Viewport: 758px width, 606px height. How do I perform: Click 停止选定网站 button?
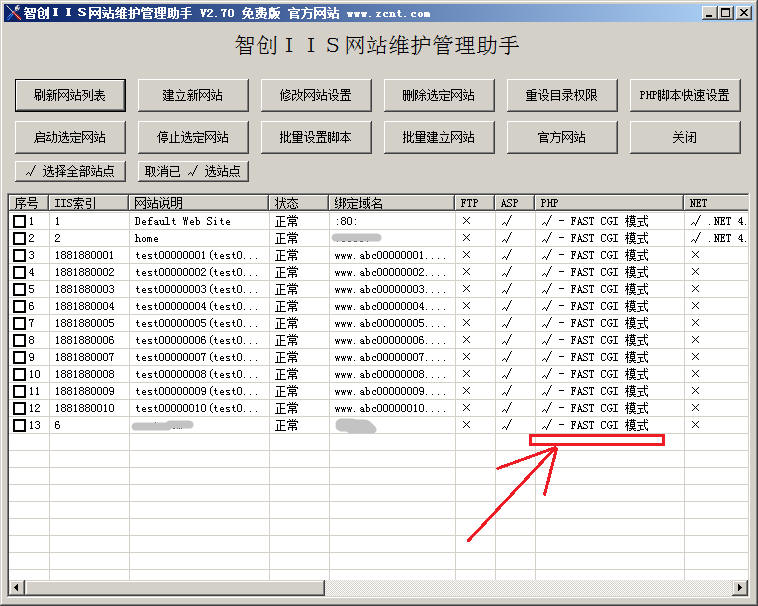[x=193, y=137]
